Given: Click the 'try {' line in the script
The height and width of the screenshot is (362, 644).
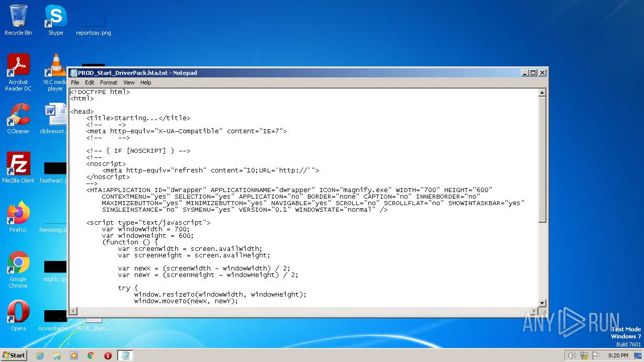Looking at the screenshot, I should [128, 288].
